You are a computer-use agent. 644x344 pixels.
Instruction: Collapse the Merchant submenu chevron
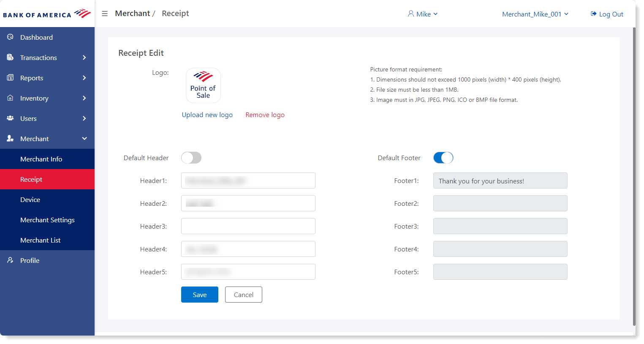(x=84, y=139)
